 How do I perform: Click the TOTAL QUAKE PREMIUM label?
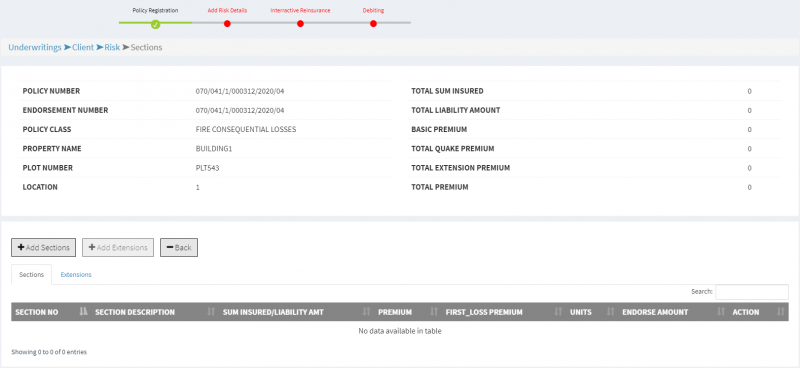453,149
